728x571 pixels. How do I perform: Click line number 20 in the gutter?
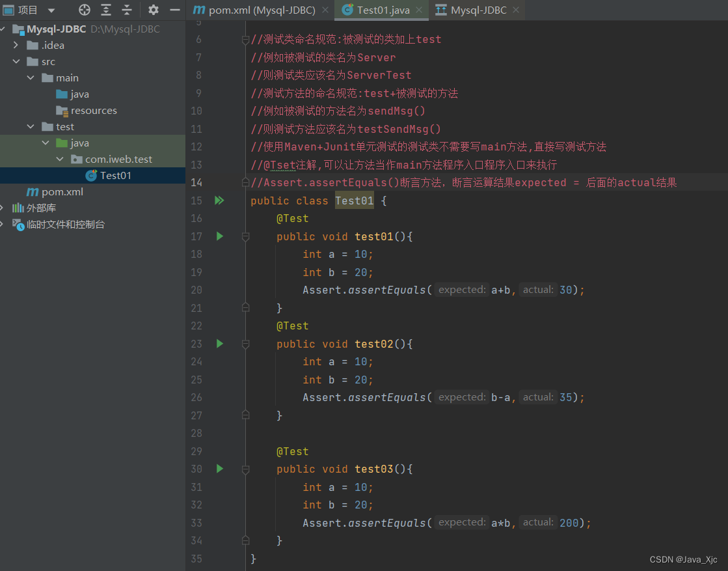pos(196,290)
